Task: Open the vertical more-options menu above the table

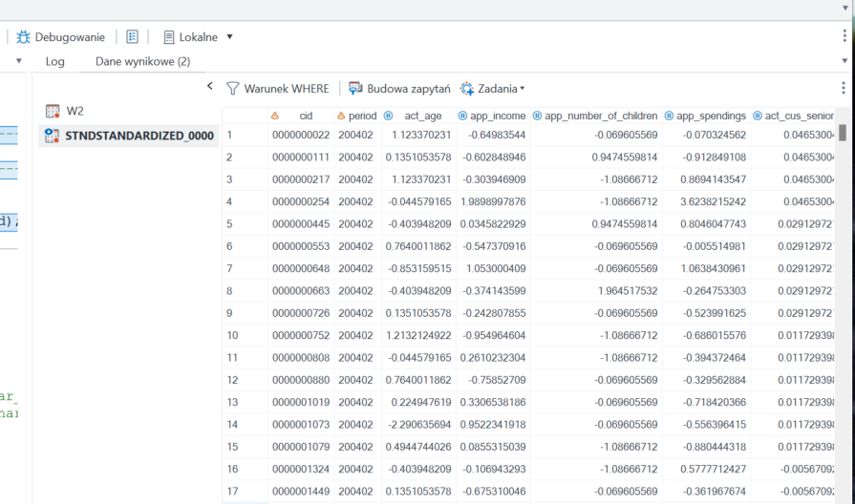Action: click(x=843, y=89)
